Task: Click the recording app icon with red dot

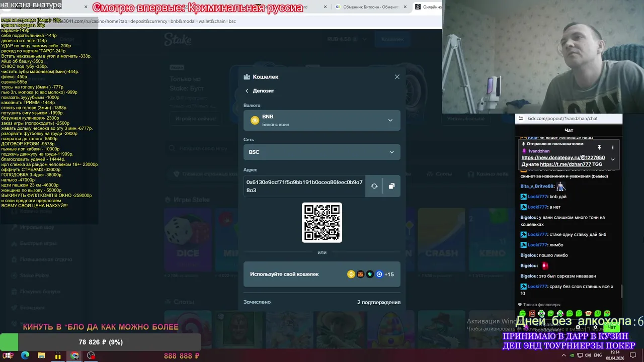Action: [x=91, y=355]
